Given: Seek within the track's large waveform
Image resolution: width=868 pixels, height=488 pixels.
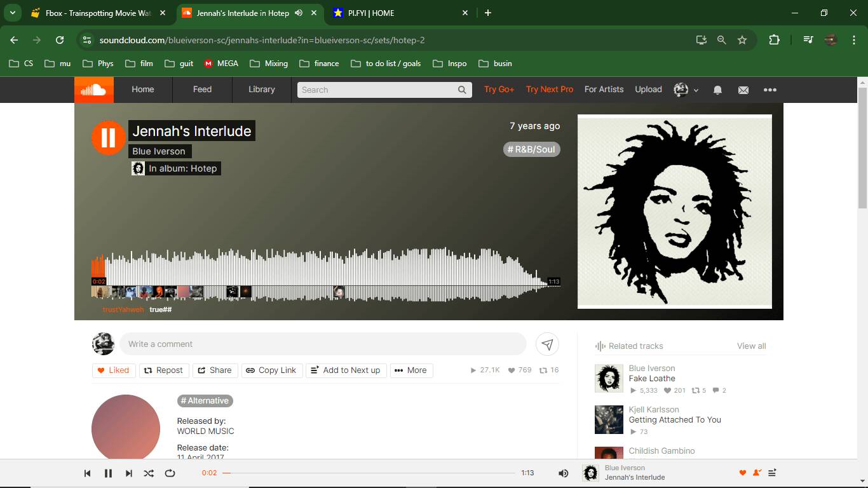Looking at the screenshot, I should coord(326,274).
